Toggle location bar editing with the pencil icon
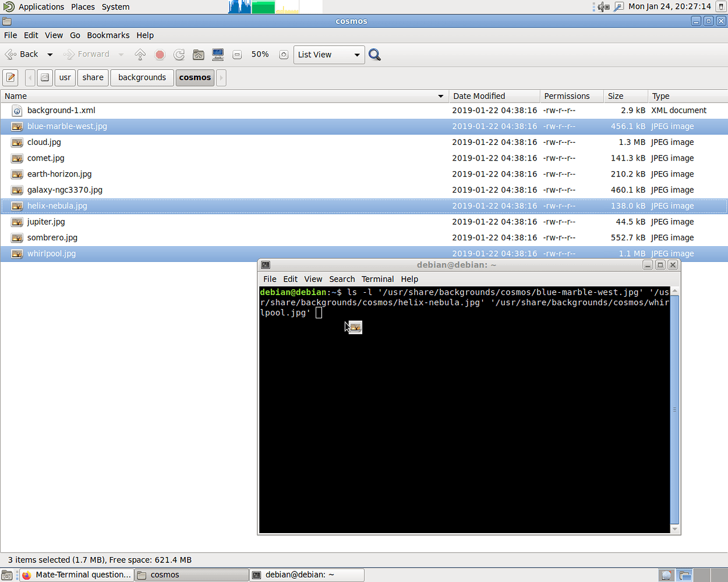728x582 pixels. pos(10,77)
